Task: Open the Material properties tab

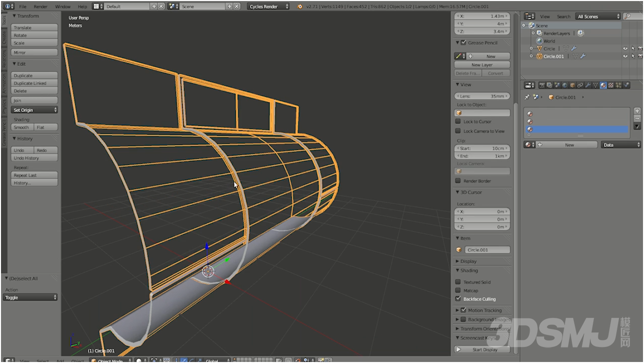Action: [603, 85]
